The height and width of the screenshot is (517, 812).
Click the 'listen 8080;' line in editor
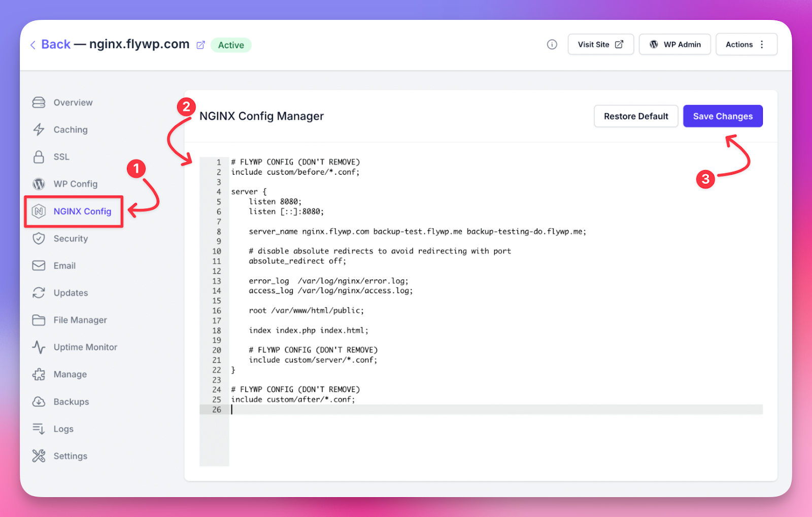pyautogui.click(x=275, y=202)
